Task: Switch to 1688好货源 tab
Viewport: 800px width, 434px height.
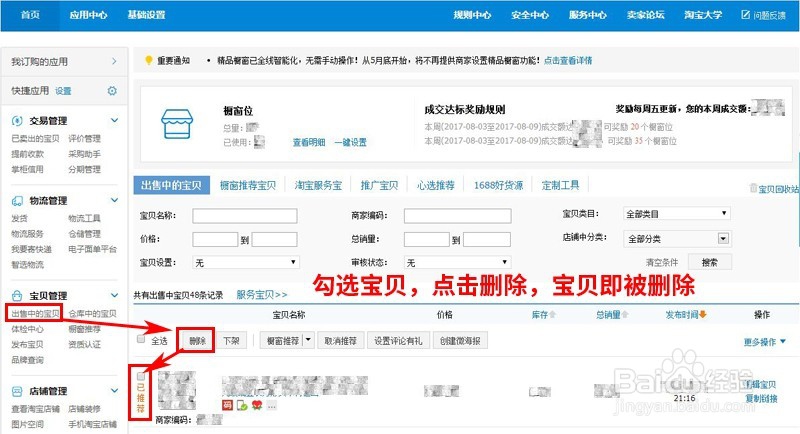Action: [498, 185]
